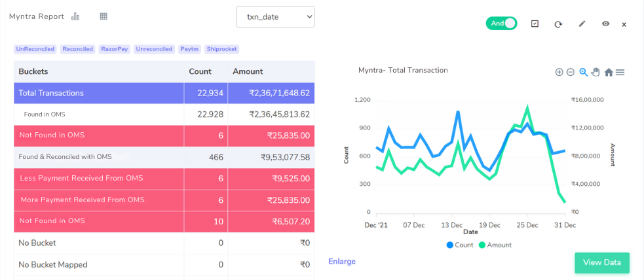
Task: Activate the chart panning hand tool
Action: point(596,72)
